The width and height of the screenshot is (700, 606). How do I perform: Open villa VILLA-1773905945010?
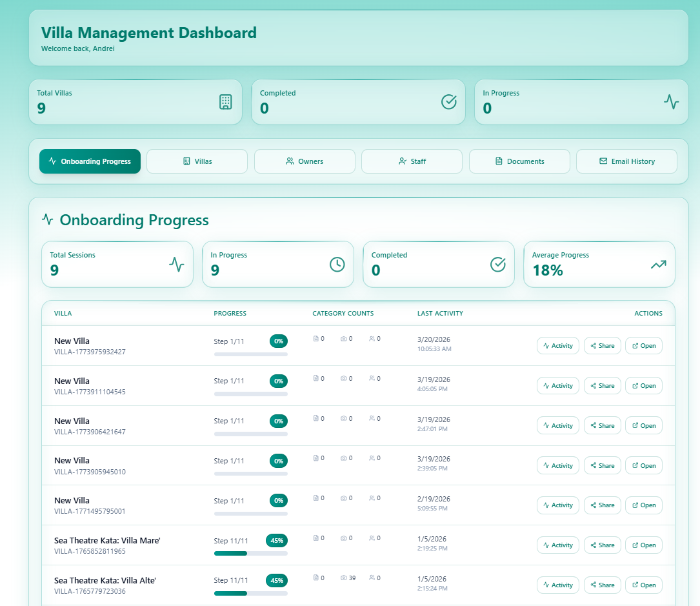[x=644, y=465]
